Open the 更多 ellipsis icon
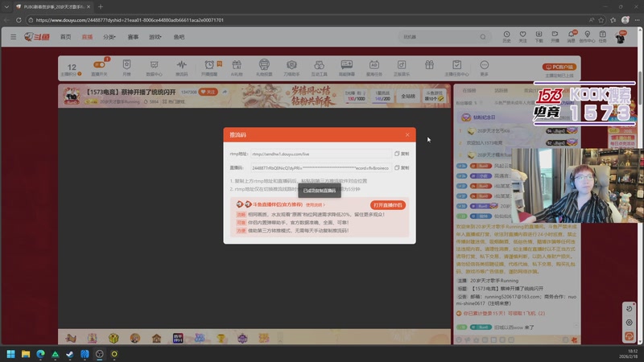644x362 pixels. tap(485, 68)
